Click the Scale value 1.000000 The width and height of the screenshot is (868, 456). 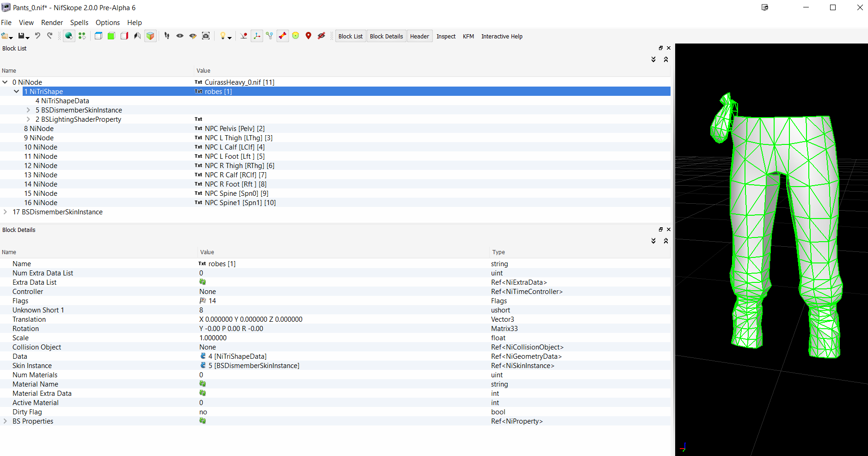point(213,338)
